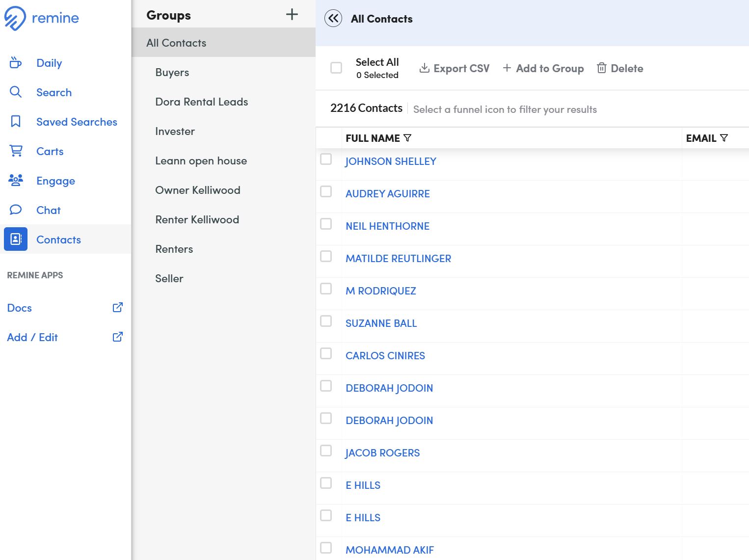This screenshot has width=749, height=560.
Task: Open the Email column filter funnel
Action: [724, 138]
